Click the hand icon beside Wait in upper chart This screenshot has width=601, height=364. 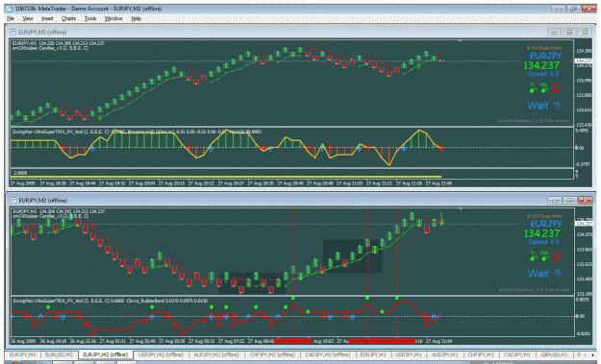[557, 106]
